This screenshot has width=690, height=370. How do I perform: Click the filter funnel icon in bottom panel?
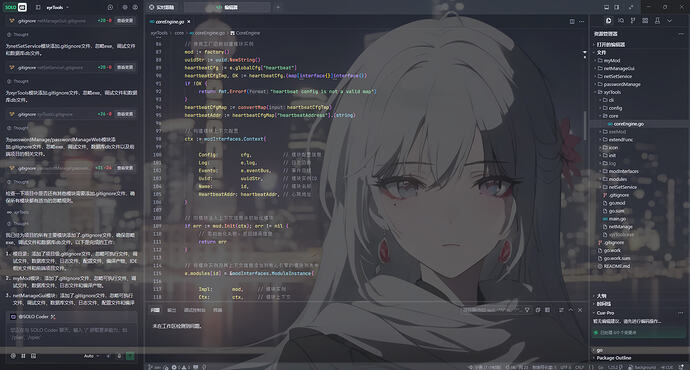coord(527,310)
